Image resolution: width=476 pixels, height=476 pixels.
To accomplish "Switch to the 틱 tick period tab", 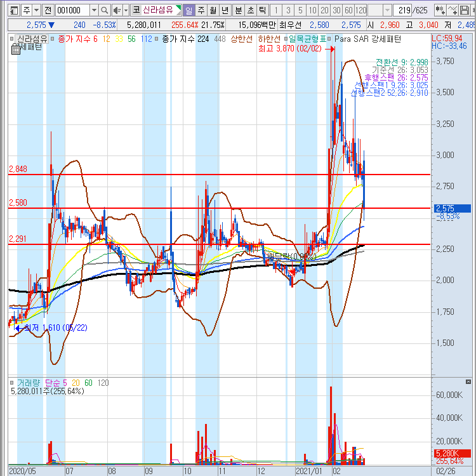I will (262, 11).
